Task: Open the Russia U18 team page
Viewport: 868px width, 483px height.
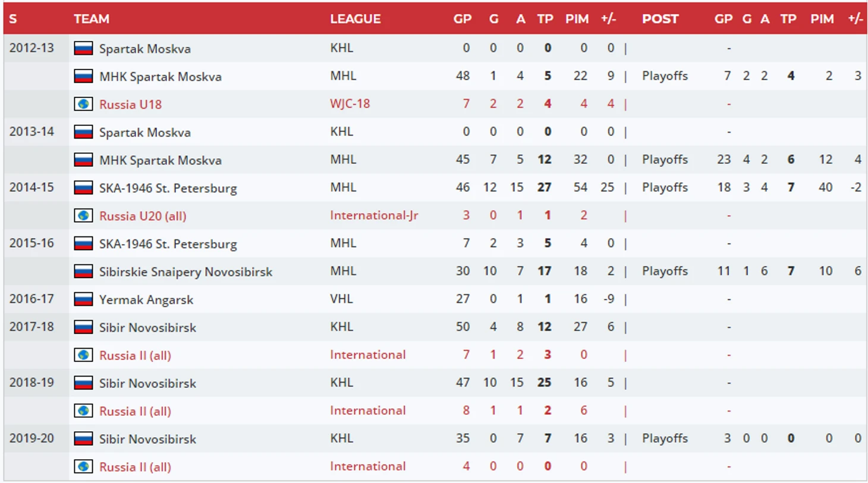Action: point(130,105)
